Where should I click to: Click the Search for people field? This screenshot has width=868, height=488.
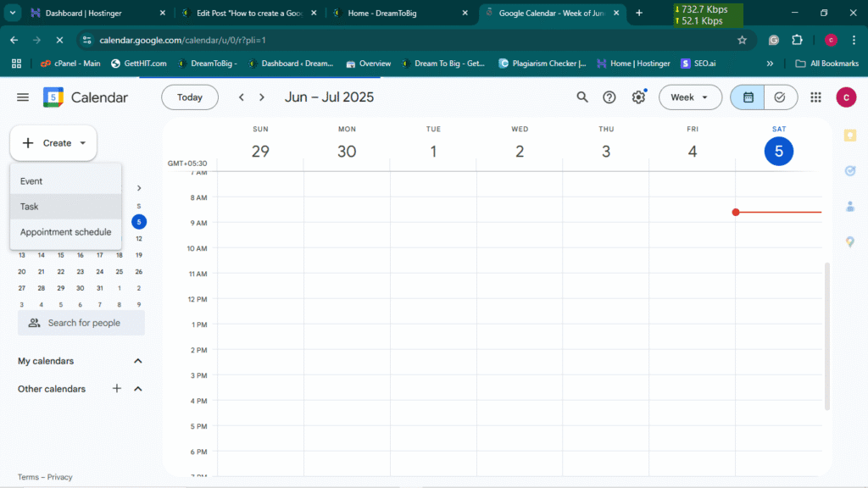82,323
